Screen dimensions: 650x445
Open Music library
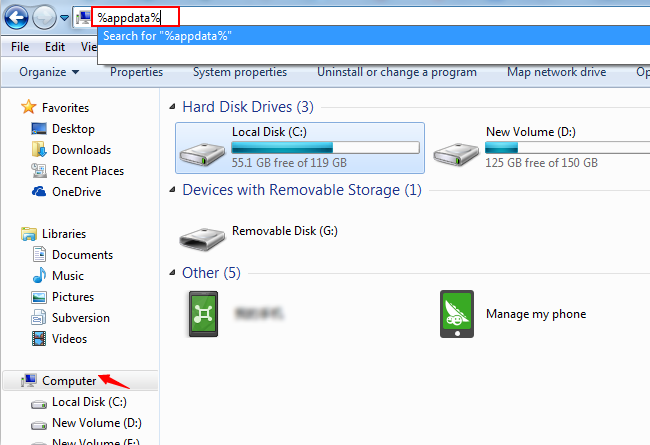68,276
